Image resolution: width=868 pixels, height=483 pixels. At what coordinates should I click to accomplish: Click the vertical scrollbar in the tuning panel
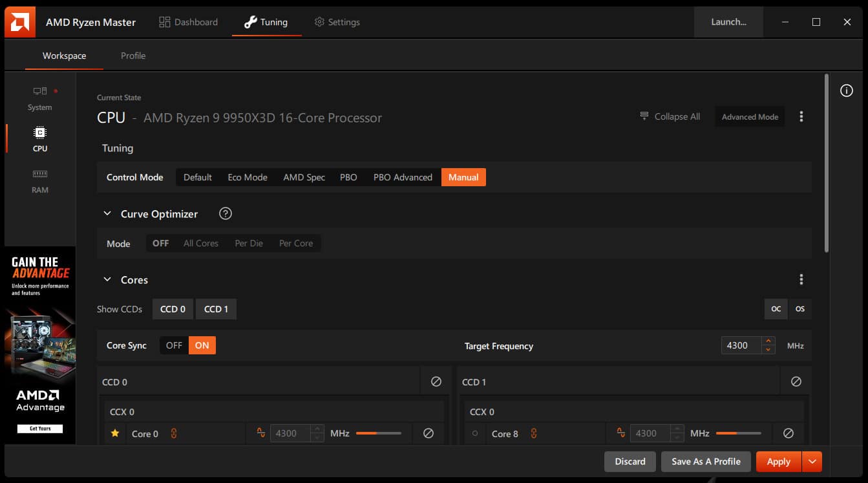(x=826, y=163)
